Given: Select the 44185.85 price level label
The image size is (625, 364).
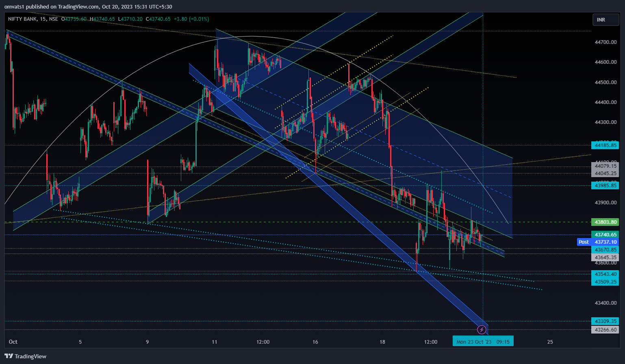Looking at the screenshot, I should 605,145.
